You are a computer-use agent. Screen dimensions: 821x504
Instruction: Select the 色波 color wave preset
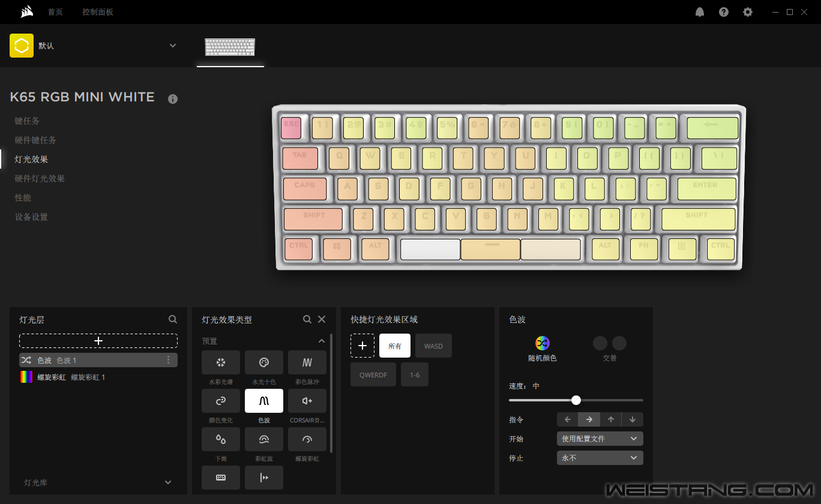click(264, 401)
